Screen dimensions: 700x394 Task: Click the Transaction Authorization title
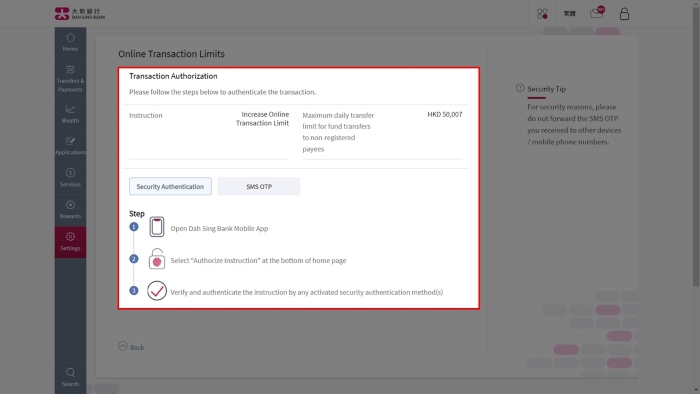(173, 76)
